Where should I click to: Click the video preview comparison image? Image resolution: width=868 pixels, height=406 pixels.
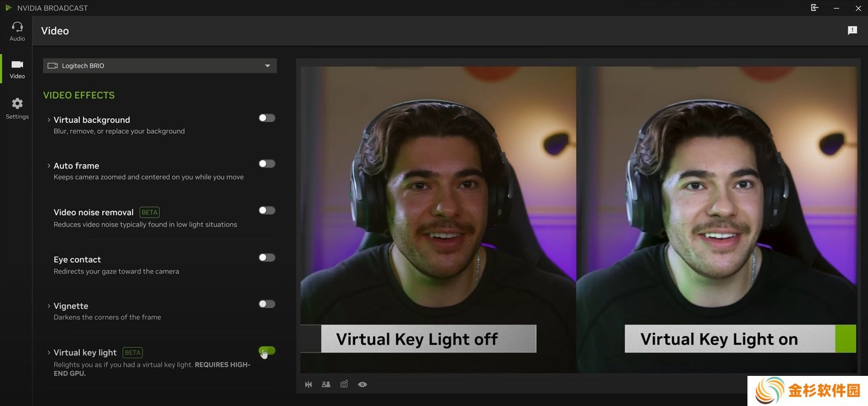click(x=579, y=219)
